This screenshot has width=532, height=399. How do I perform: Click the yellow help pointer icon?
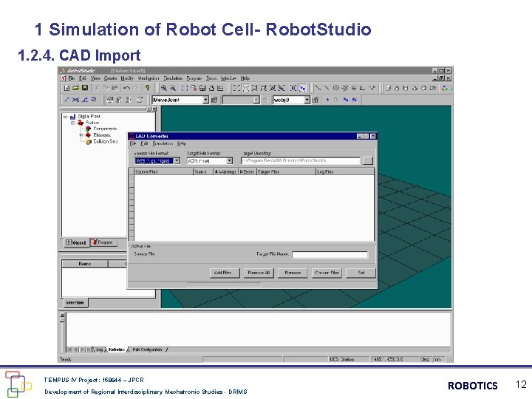pyautogui.click(x=148, y=88)
